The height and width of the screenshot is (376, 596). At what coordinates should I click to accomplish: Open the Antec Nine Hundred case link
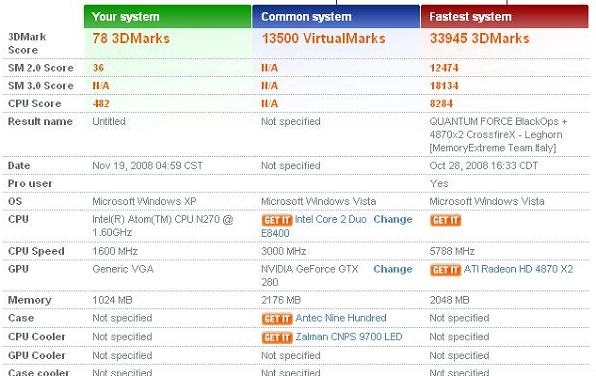coord(341,318)
